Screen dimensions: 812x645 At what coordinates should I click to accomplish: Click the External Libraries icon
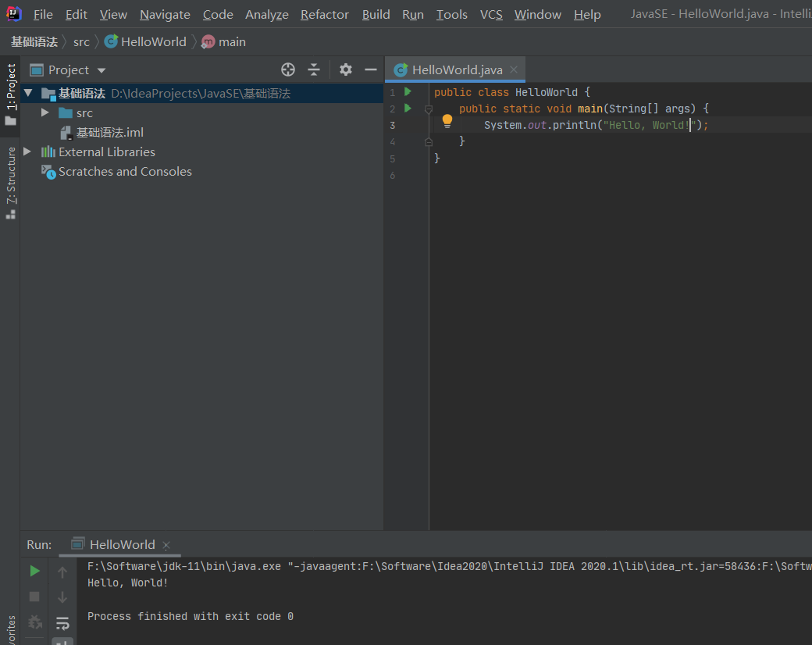pos(48,151)
